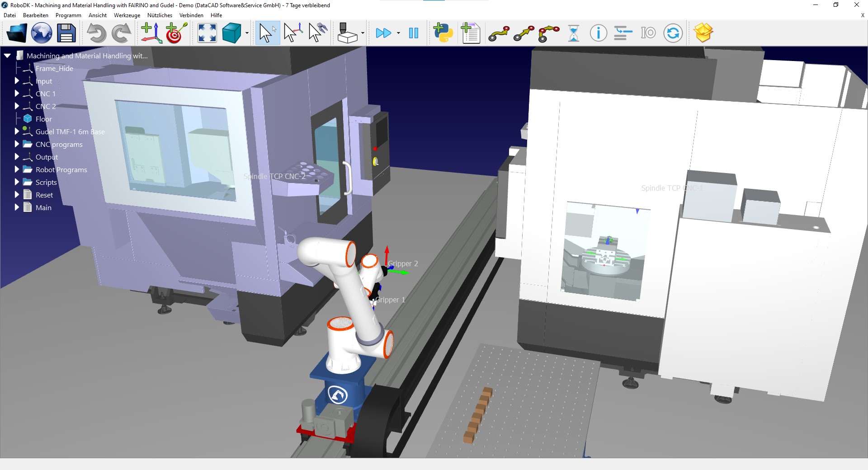868x470 pixels.
Task: Add a new target icon
Action: coord(176,33)
